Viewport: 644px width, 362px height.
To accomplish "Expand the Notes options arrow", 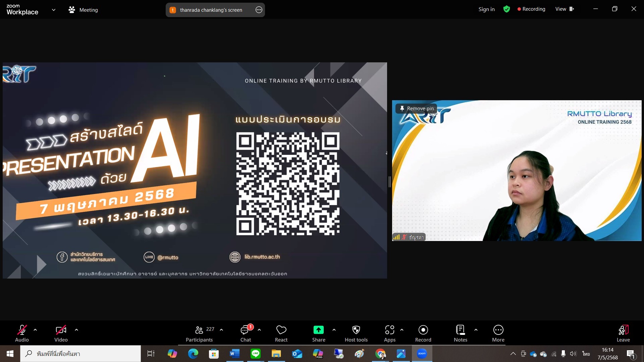I will pyautogui.click(x=476, y=330).
